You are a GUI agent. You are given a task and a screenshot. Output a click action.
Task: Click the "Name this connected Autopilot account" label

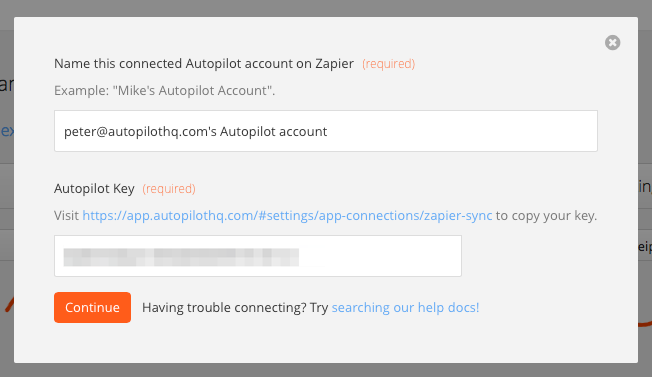[x=204, y=64]
